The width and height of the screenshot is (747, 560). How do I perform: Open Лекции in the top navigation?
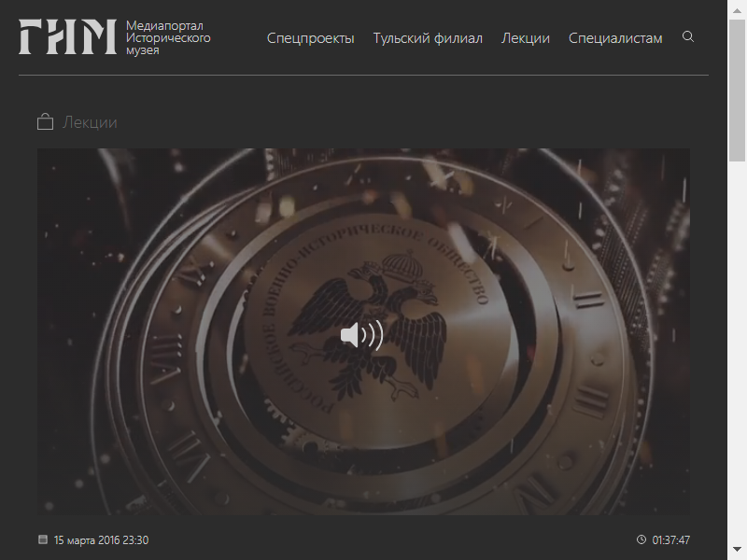pos(526,38)
